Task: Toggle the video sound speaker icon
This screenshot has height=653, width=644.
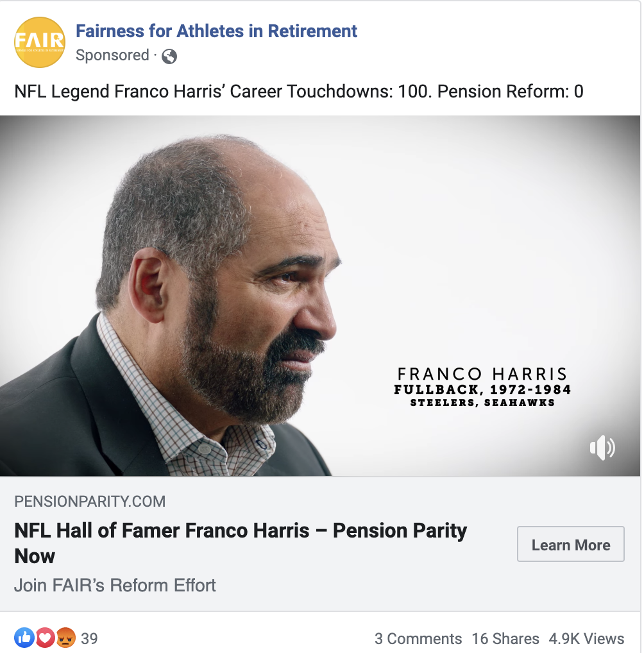Action: 602,448
